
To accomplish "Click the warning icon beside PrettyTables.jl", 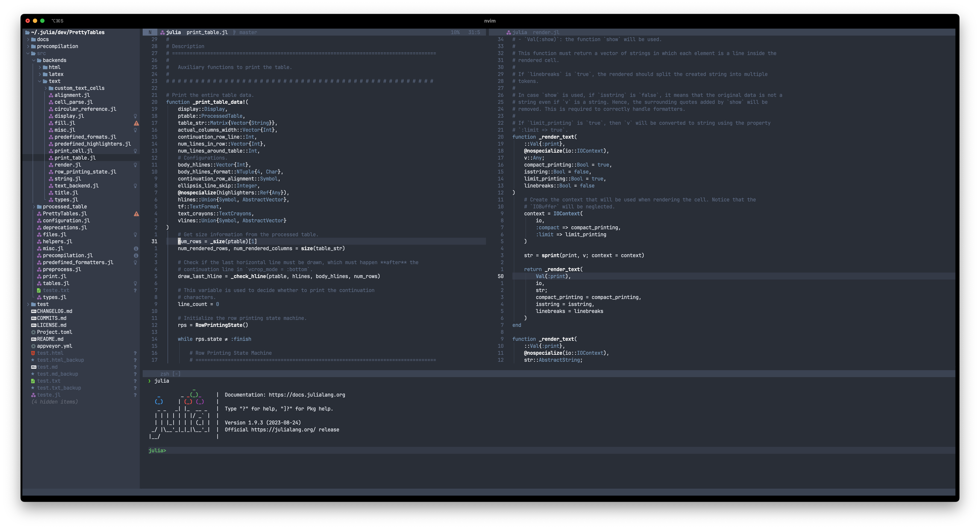I will click(136, 214).
